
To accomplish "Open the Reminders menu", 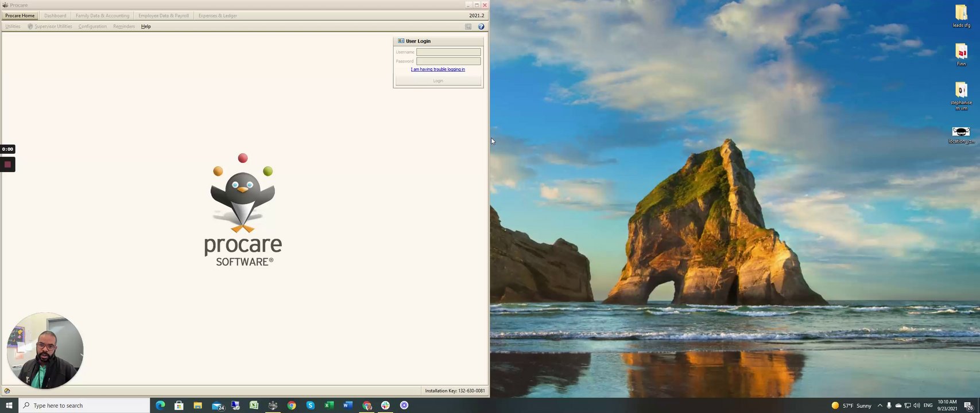I will point(124,26).
